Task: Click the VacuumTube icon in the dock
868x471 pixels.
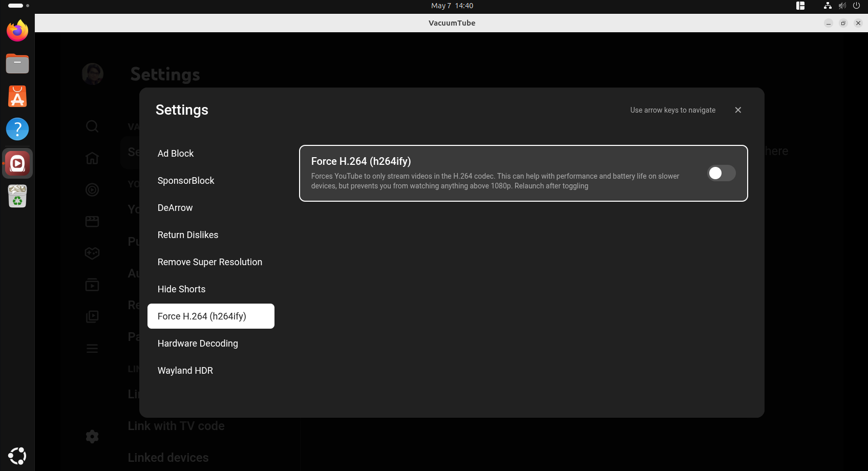Action: click(17, 164)
